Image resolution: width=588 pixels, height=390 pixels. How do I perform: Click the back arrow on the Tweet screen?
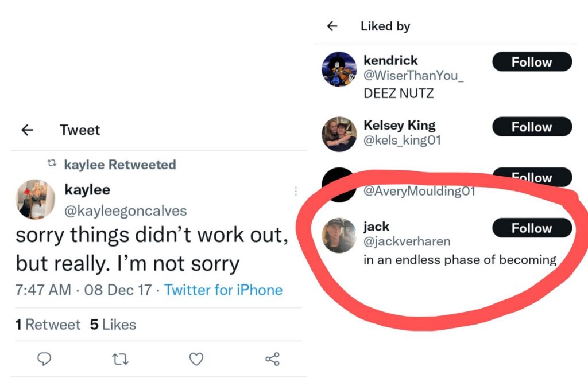click(26, 130)
